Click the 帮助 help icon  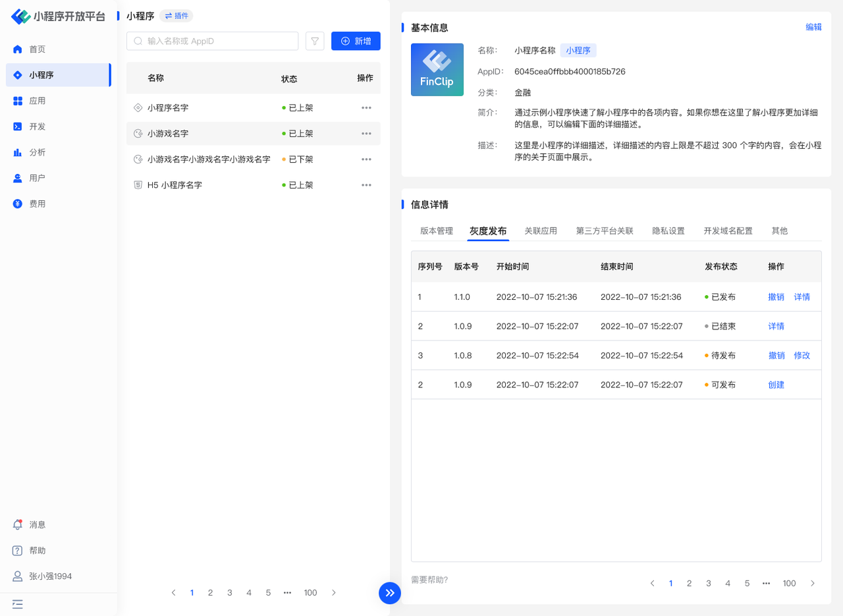(18, 550)
